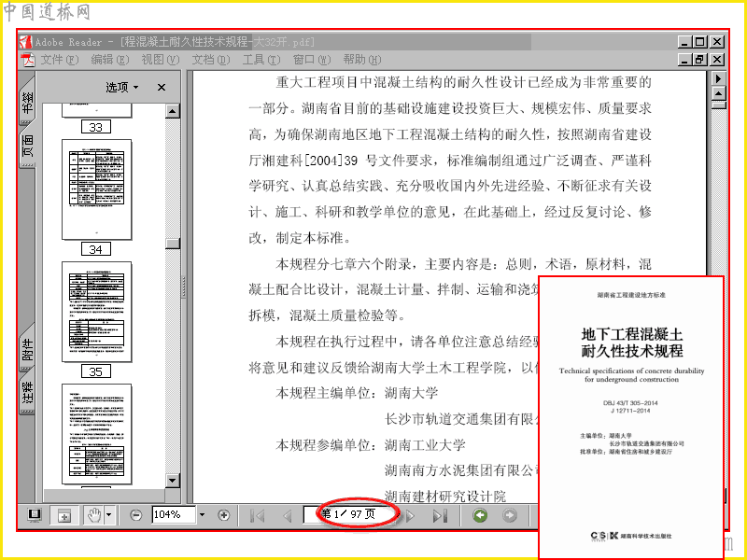Screen dimensions: 747x560
Task: Go to the previous page arrow
Action: [x=288, y=515]
